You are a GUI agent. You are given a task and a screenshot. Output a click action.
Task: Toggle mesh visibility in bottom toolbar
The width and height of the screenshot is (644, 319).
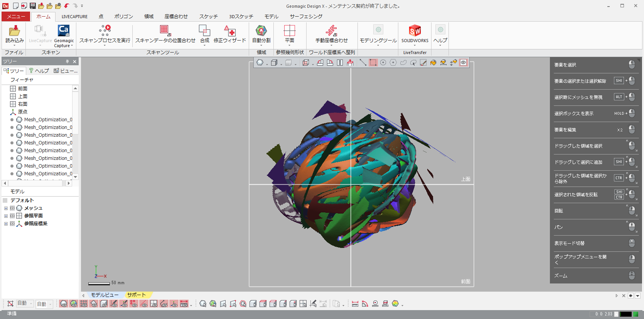click(64, 304)
